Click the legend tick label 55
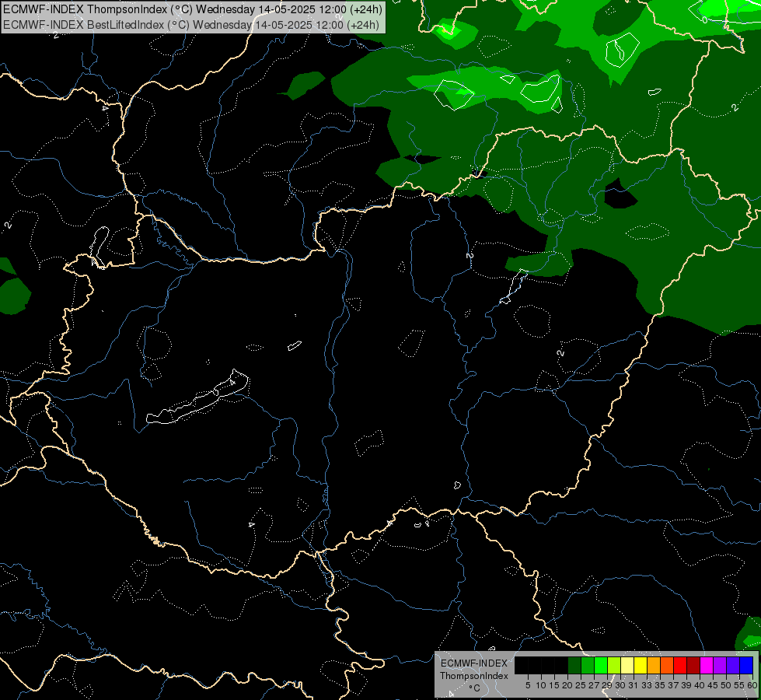761x700 pixels. click(739, 685)
